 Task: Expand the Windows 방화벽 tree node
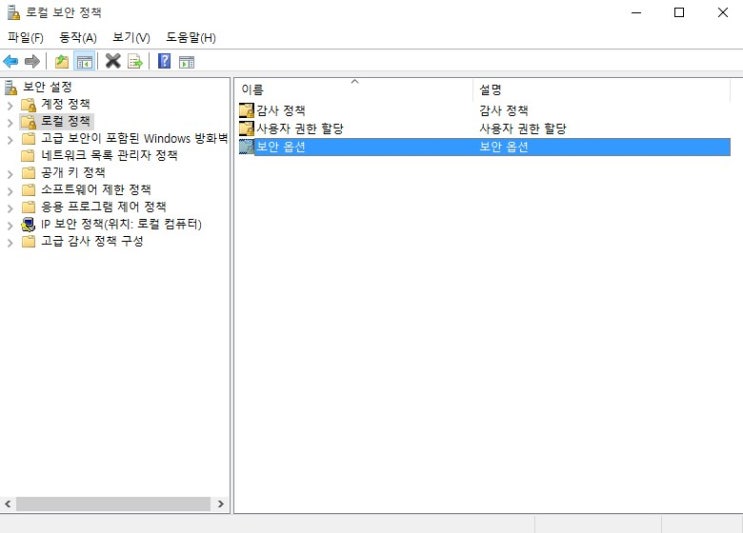(x=10, y=140)
